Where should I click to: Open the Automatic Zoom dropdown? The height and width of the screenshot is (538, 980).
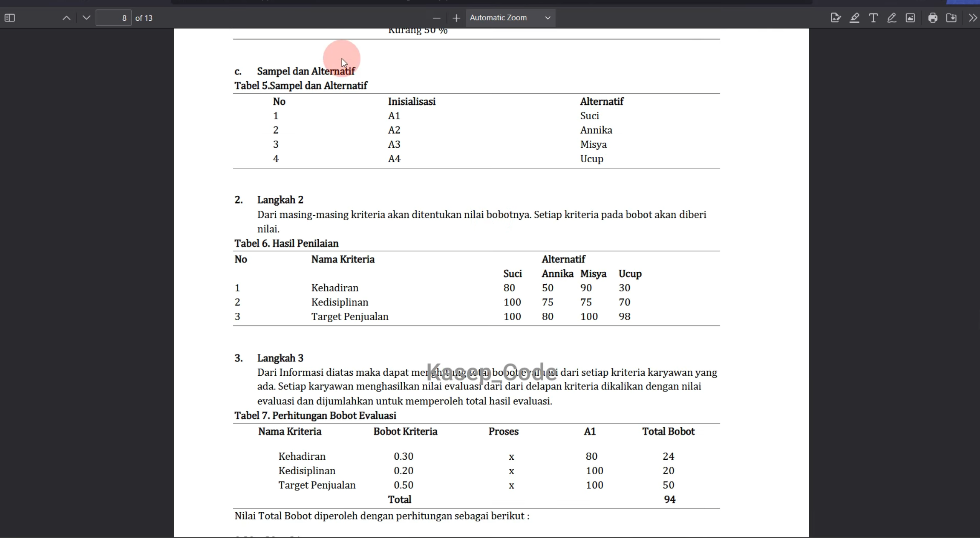pyautogui.click(x=510, y=18)
